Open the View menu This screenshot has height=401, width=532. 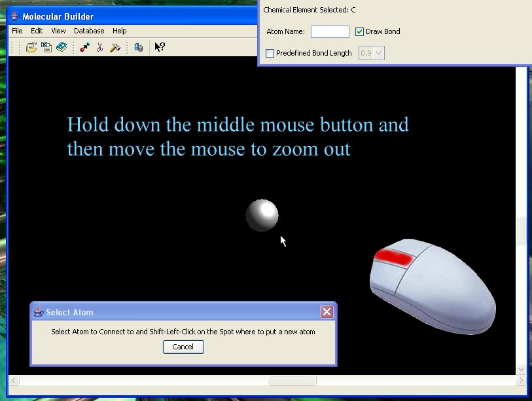point(58,31)
